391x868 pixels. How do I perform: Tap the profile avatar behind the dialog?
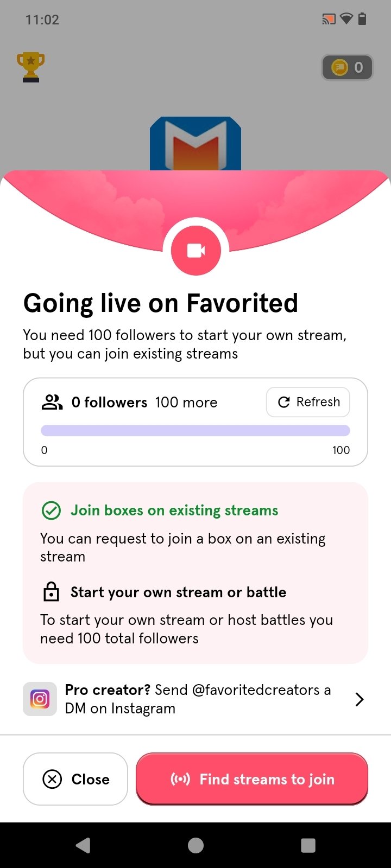(x=195, y=143)
